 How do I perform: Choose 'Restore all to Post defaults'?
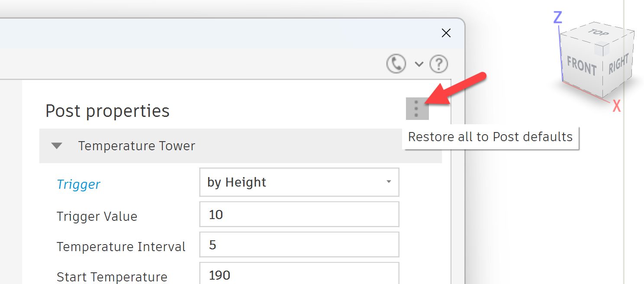(x=489, y=137)
